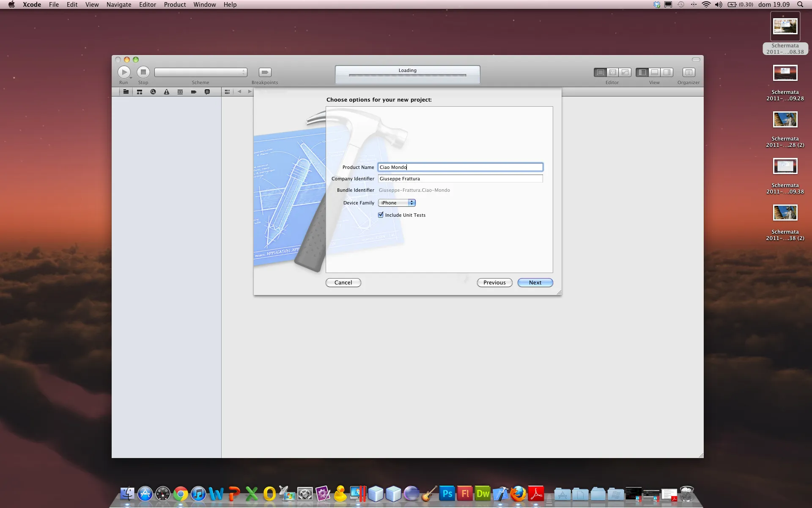Open the Product menu
Image resolution: width=812 pixels, height=508 pixels.
click(x=175, y=5)
